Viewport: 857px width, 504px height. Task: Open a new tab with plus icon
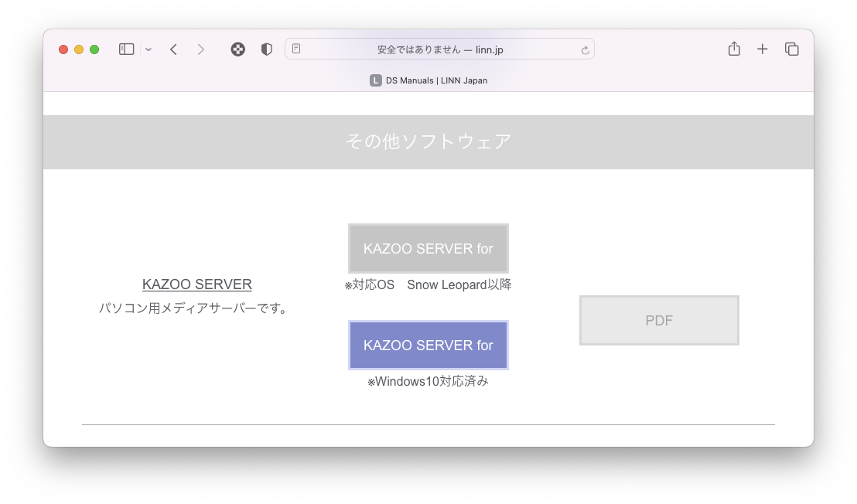tap(763, 49)
